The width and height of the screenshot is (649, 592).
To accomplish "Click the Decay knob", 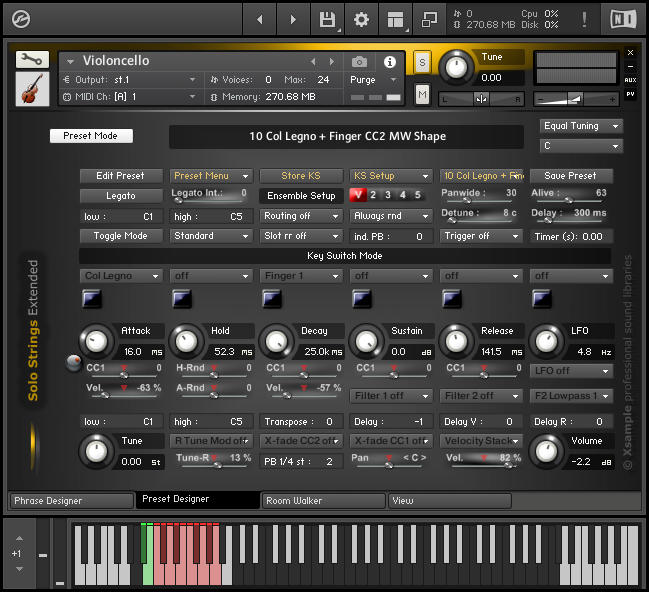I will (x=276, y=342).
